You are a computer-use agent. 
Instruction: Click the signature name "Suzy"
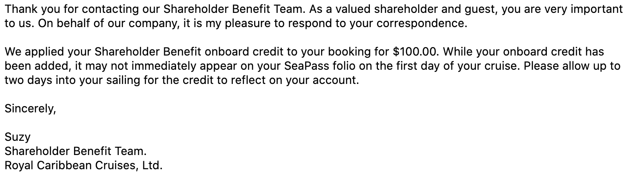(x=18, y=138)
